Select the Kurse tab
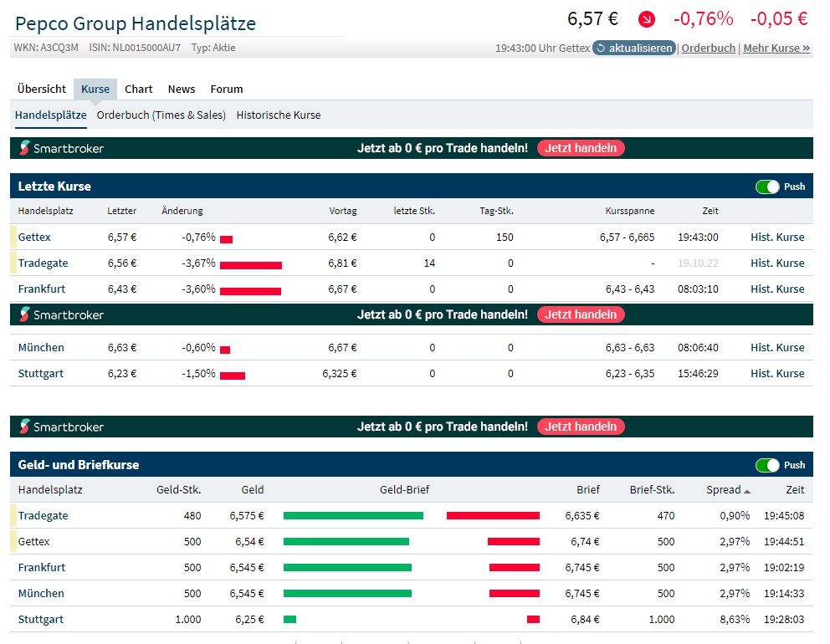Screen dimensions: 830x644 [x=95, y=89]
